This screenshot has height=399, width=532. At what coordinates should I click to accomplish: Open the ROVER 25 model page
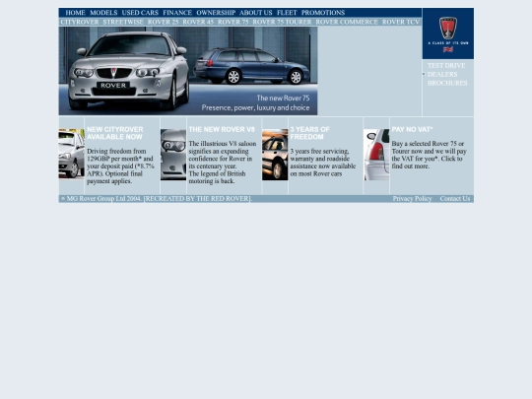(x=164, y=22)
